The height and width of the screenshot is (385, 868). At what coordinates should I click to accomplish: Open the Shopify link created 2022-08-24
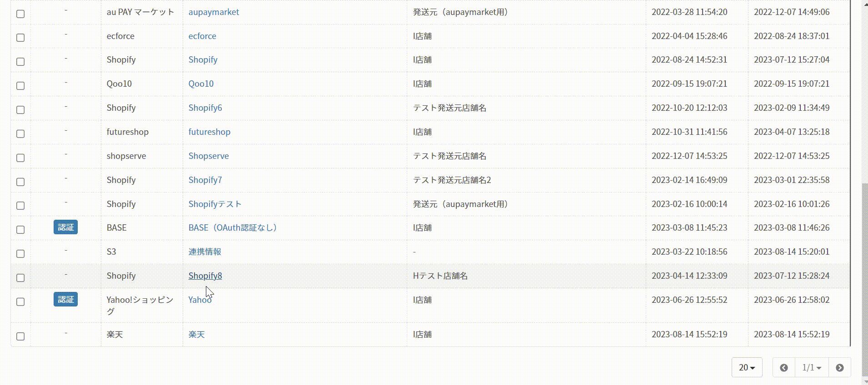[203, 60]
